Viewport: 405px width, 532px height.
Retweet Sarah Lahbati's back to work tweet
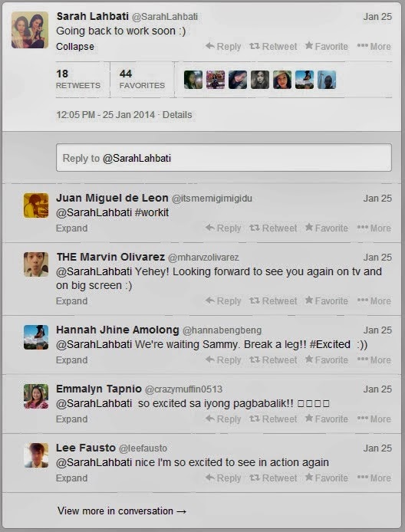(273, 47)
